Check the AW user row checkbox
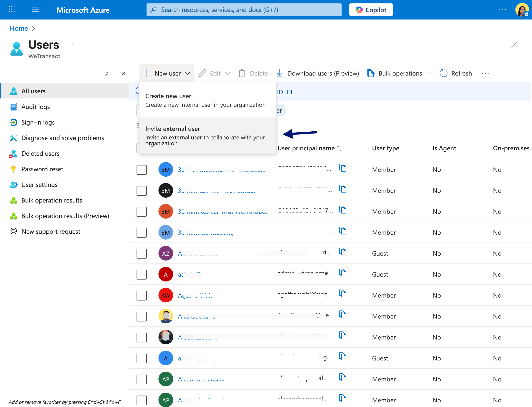Viewport: 532px width, 407px height. (x=141, y=295)
